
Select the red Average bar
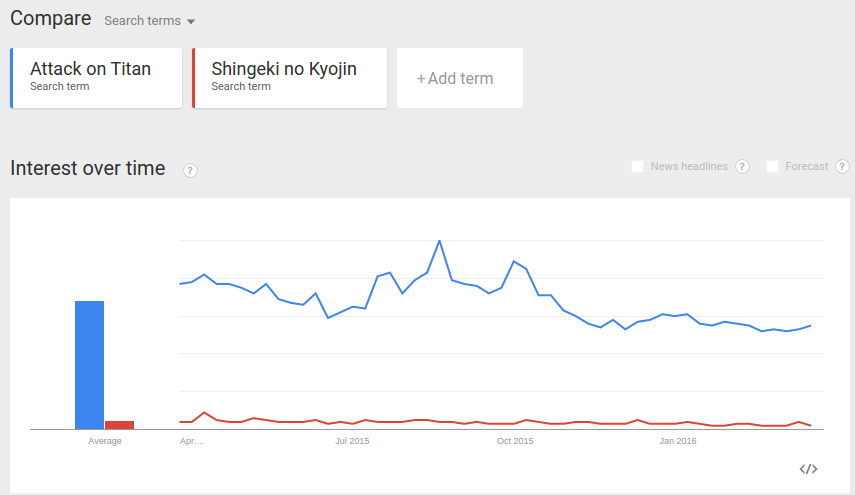coord(119,425)
